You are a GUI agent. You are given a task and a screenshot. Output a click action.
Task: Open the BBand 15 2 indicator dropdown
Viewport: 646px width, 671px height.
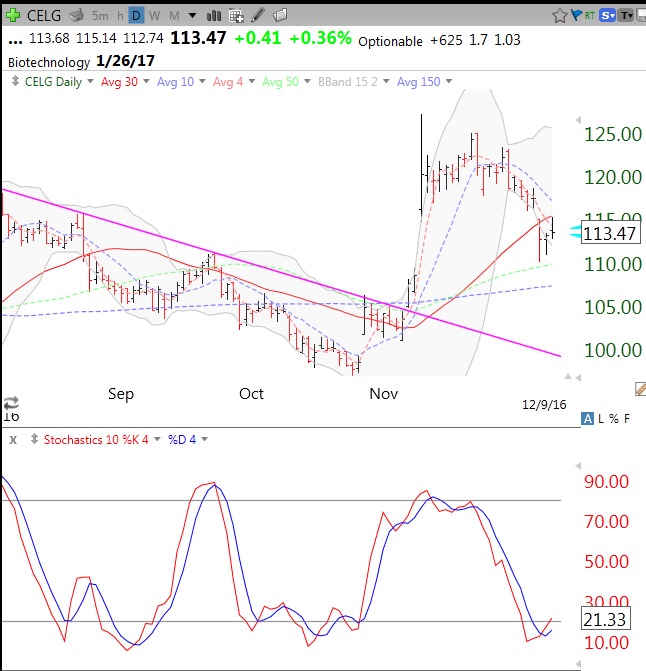(x=386, y=81)
